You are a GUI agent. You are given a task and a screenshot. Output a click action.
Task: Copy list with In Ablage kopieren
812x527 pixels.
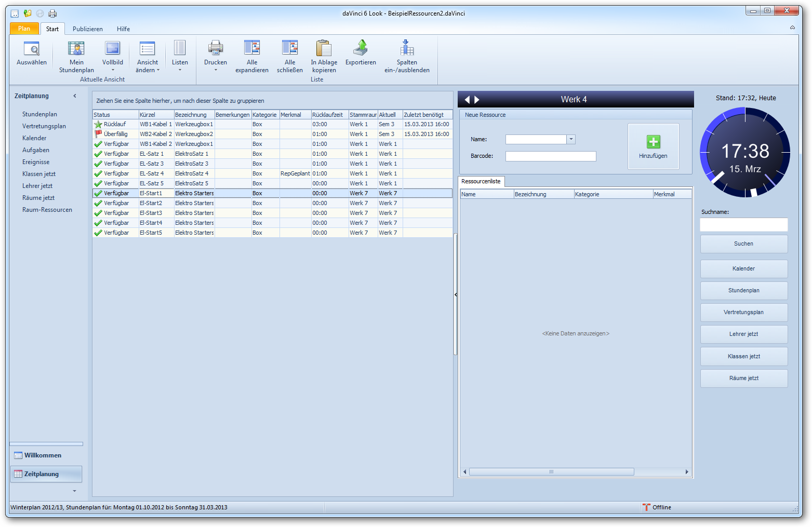click(x=324, y=48)
